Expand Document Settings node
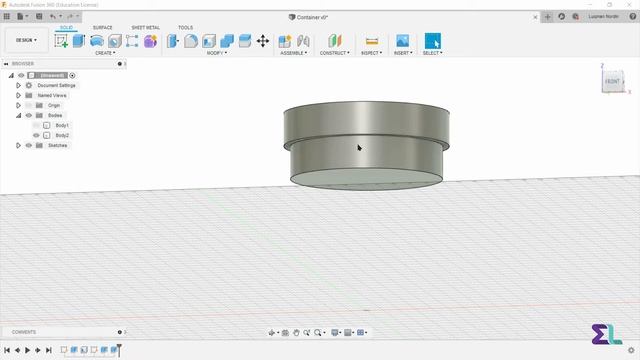Image resolution: width=640 pixels, height=360 pixels. pyautogui.click(x=18, y=85)
